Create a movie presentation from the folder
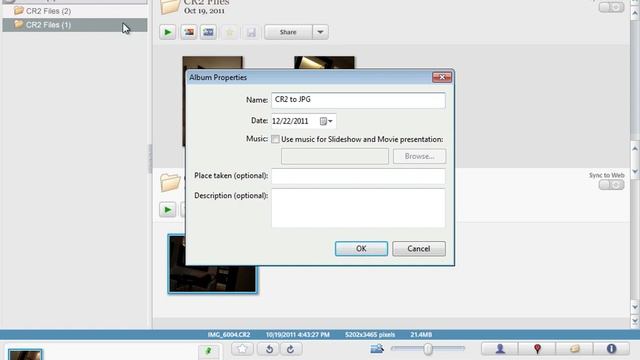640x360 pixels. click(x=208, y=32)
